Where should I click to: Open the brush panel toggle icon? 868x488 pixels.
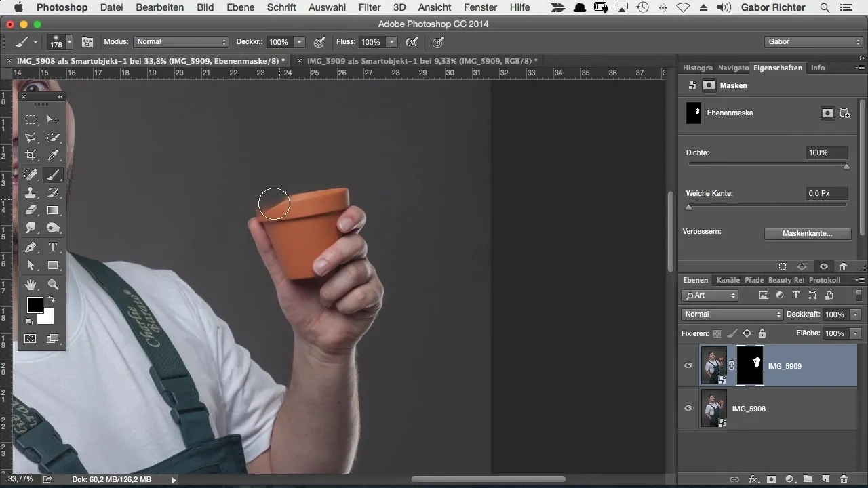tap(87, 42)
